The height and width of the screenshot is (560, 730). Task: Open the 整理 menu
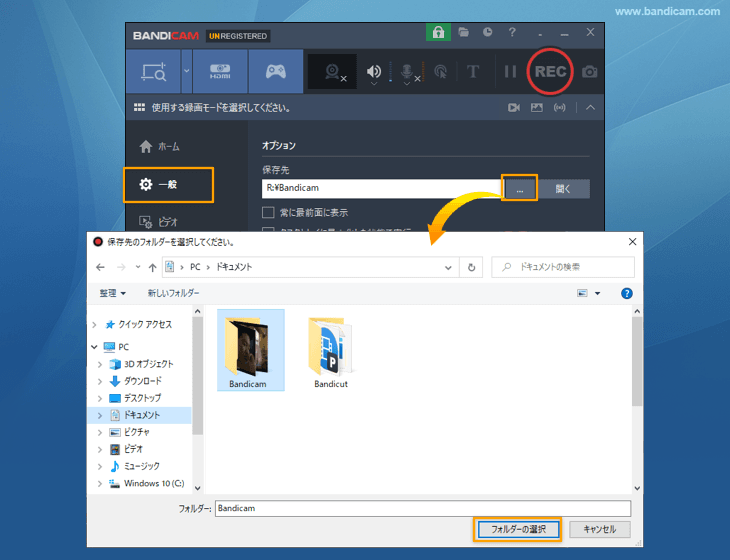pyautogui.click(x=112, y=293)
